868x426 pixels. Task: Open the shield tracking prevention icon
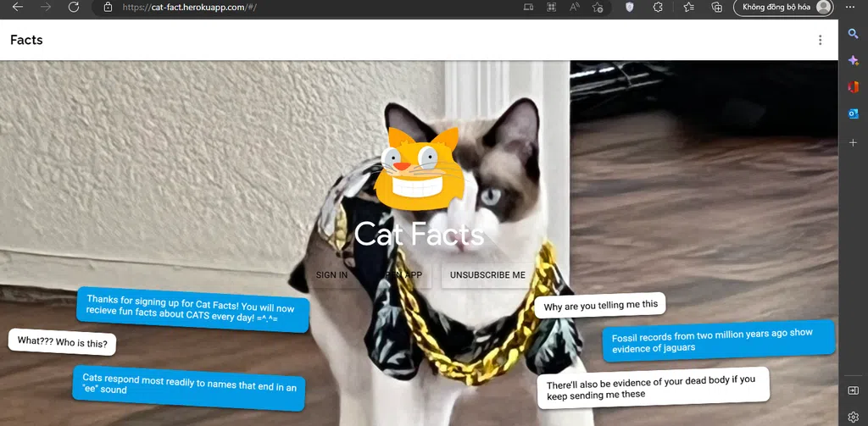point(630,7)
